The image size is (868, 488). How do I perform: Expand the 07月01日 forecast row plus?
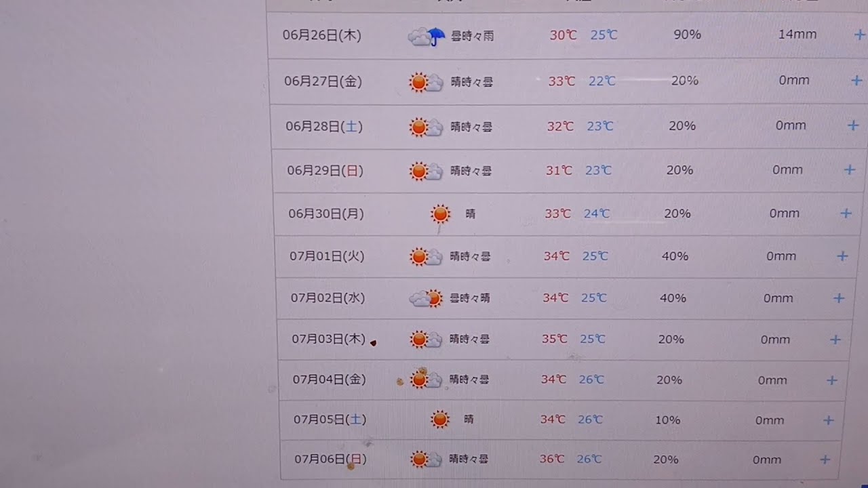point(842,256)
